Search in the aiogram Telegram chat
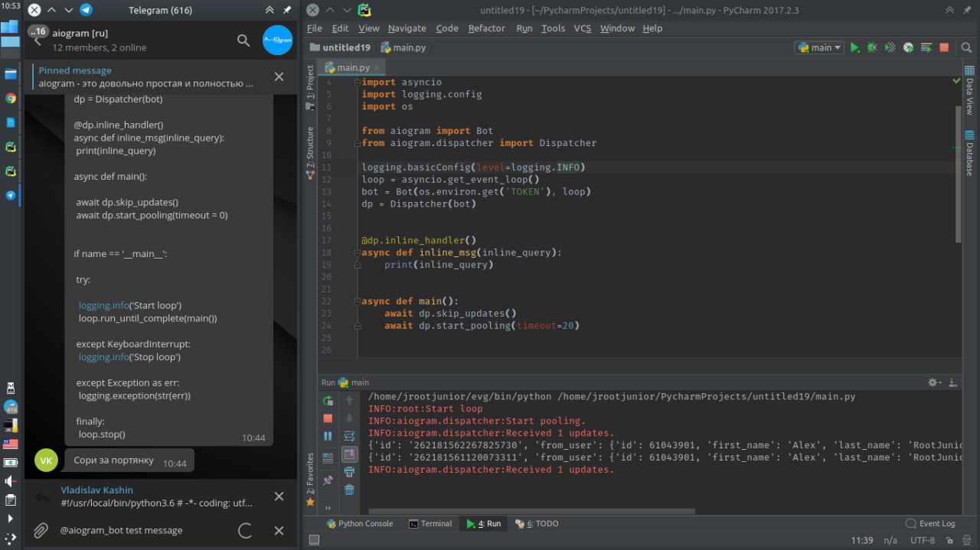 coord(243,41)
